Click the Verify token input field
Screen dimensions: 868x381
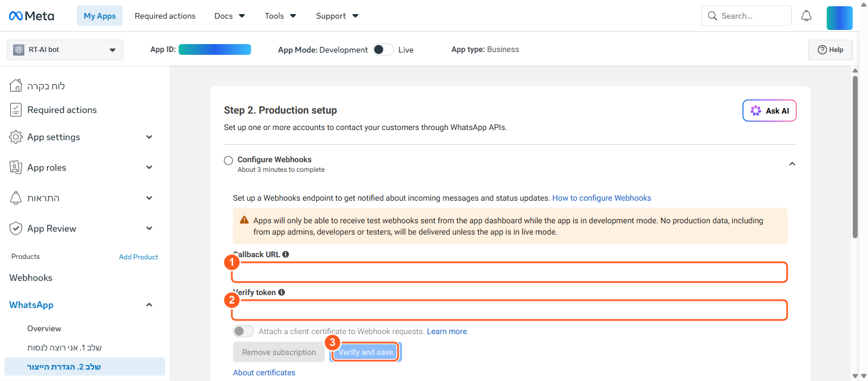[x=509, y=310]
